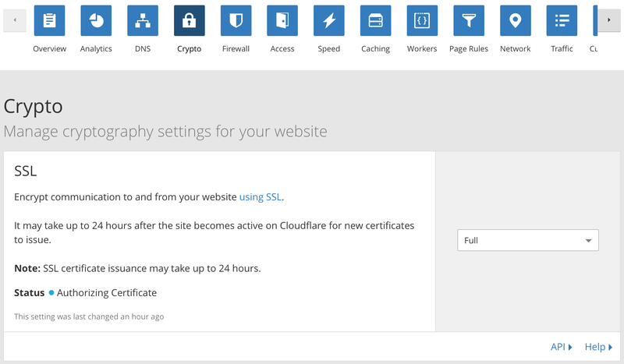This screenshot has height=364, width=624.
Task: Click the Workers tab label
Action: (422, 48)
